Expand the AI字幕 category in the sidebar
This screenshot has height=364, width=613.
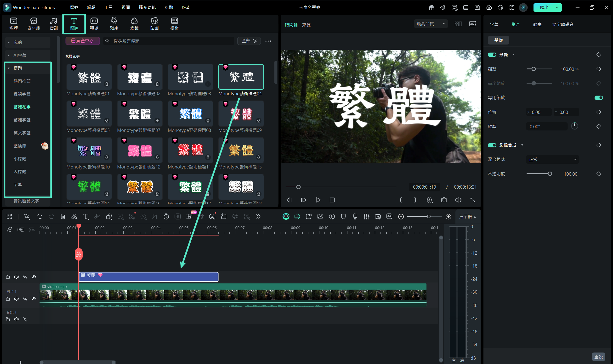tap(20, 56)
